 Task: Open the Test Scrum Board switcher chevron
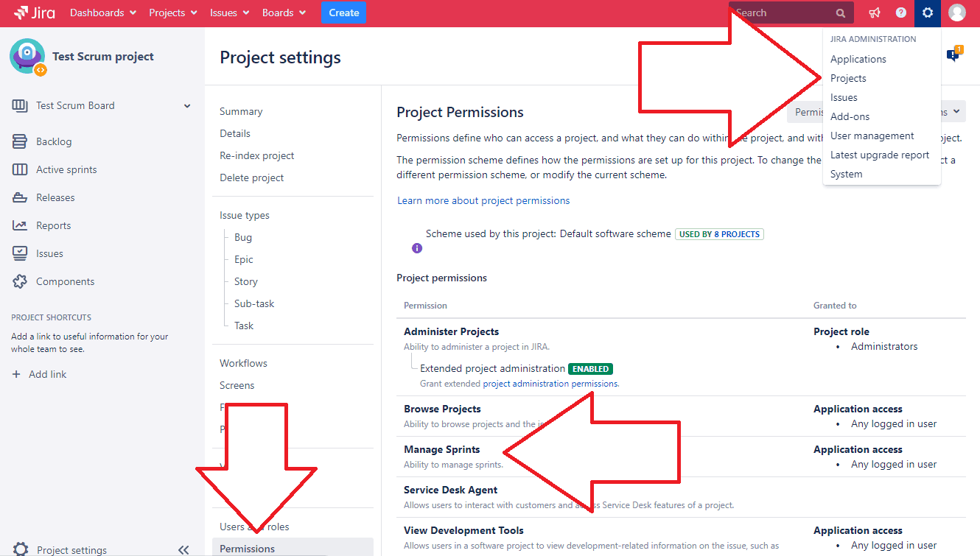pyautogui.click(x=186, y=105)
